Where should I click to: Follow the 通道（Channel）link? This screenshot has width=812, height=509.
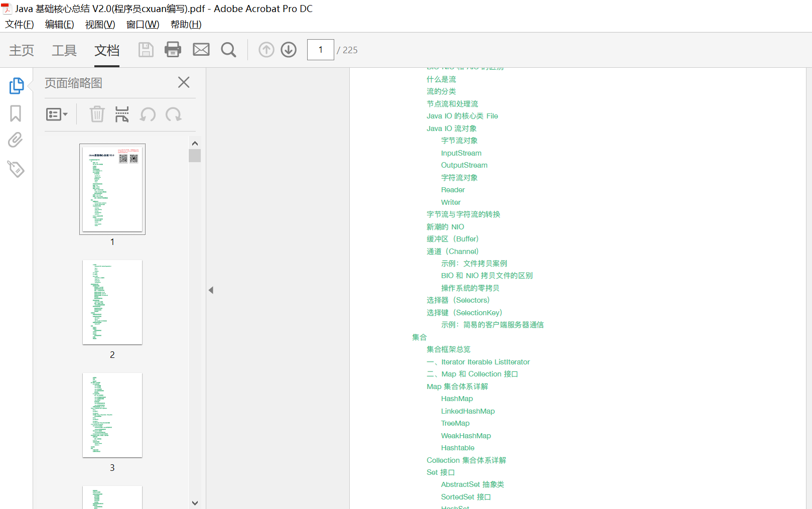453,251
